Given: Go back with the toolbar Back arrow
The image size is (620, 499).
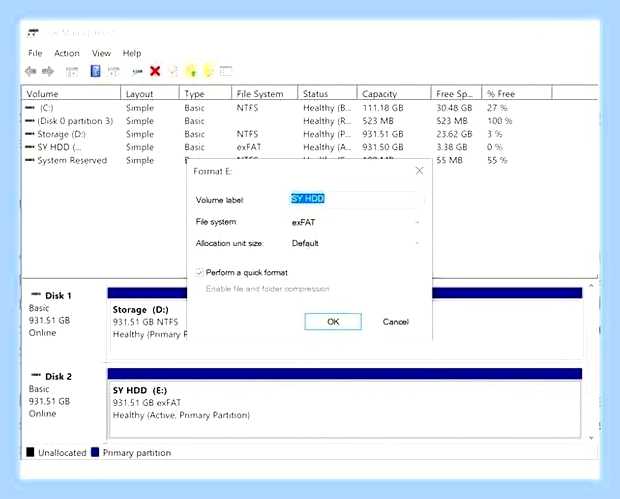Looking at the screenshot, I should coord(30,72).
